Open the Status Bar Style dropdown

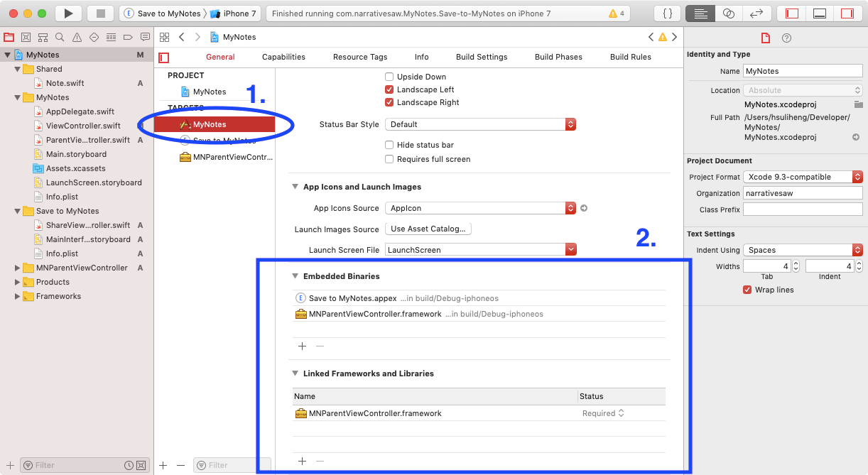[480, 124]
